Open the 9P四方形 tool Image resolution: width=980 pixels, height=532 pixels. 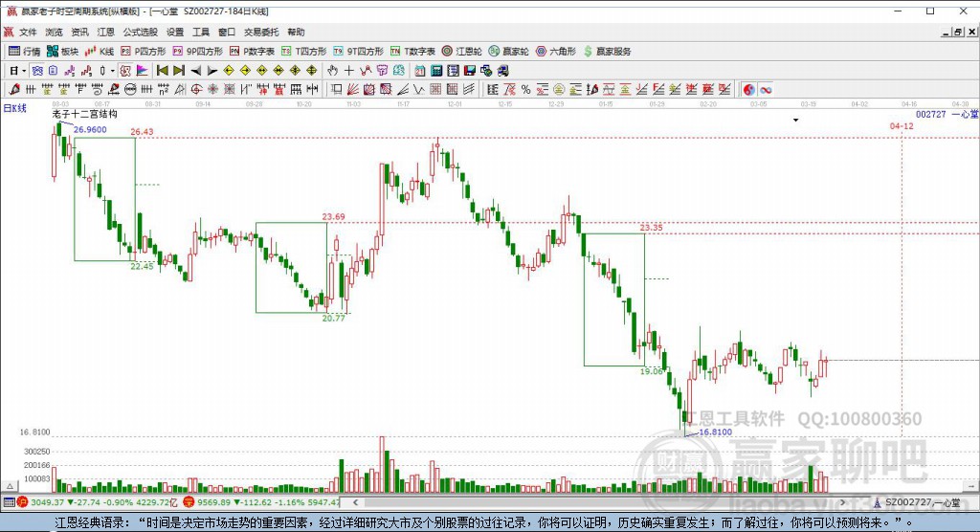tap(197, 52)
